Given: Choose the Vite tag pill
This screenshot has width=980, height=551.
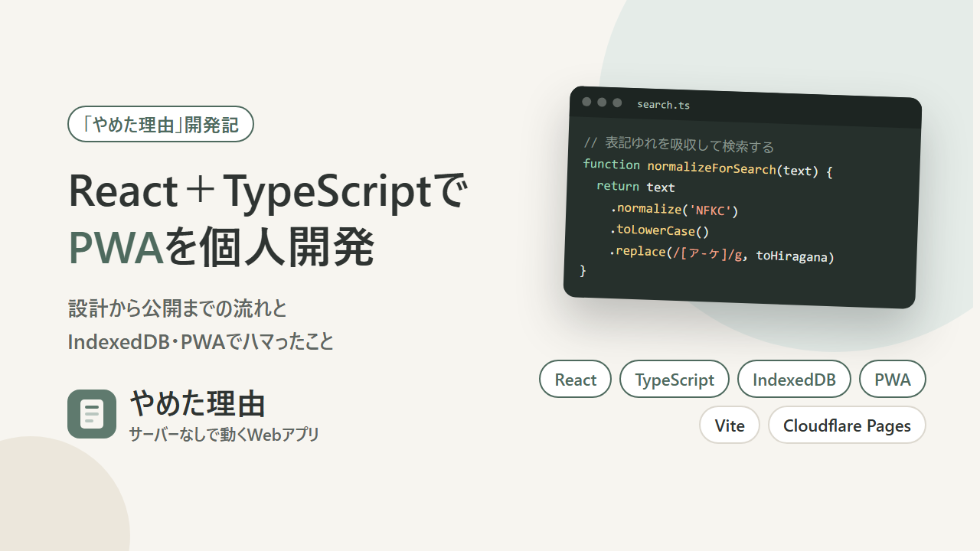Looking at the screenshot, I should point(730,425).
